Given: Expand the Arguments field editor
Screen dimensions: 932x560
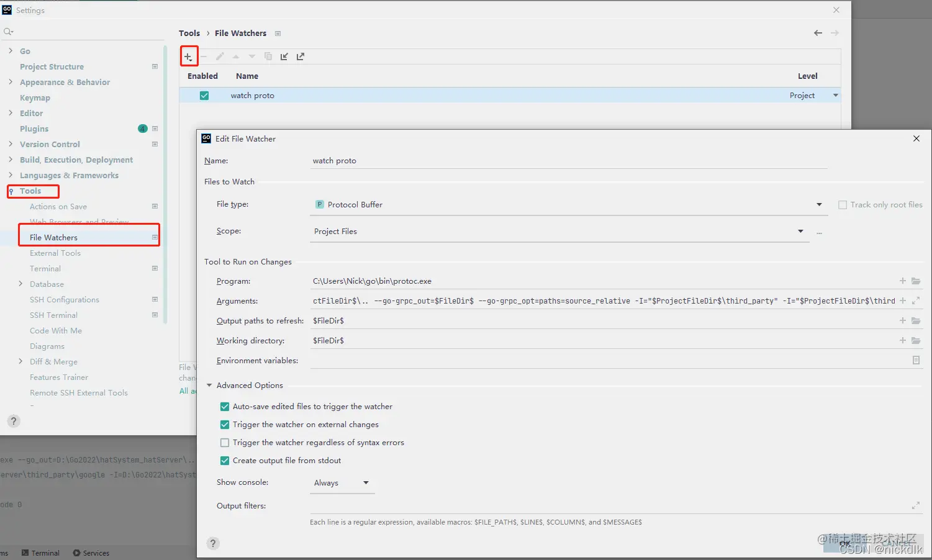Looking at the screenshot, I should point(916,300).
